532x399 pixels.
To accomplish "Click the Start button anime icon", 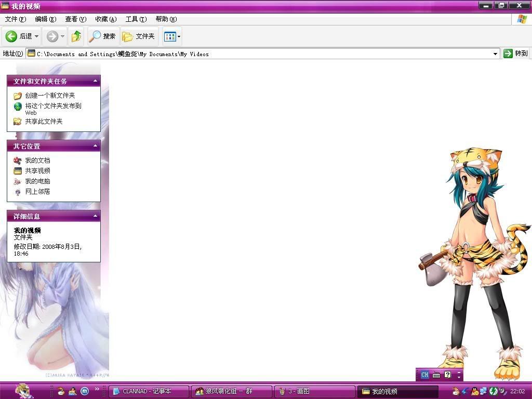I will [25, 391].
